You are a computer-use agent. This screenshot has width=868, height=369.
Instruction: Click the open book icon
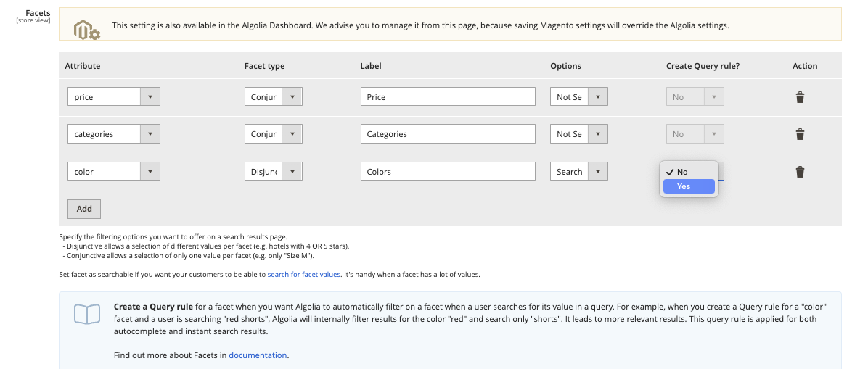pyautogui.click(x=87, y=314)
